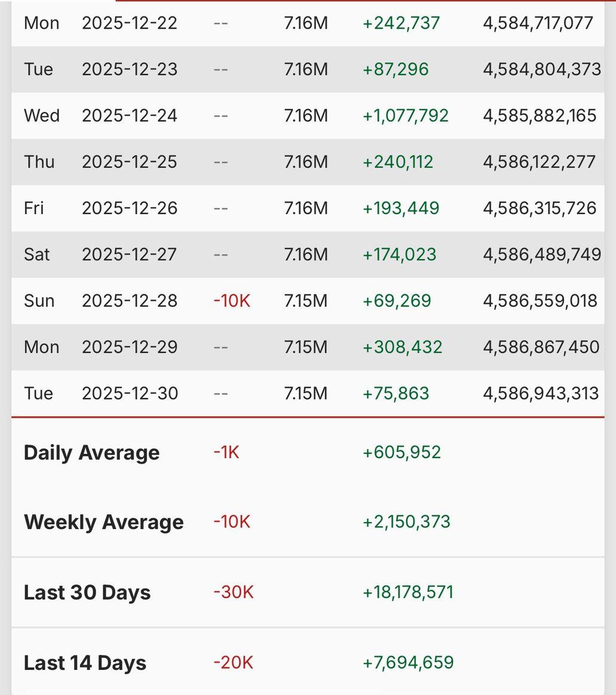
Task: Click the 2025-12-22 date cell
Action: [130, 23]
